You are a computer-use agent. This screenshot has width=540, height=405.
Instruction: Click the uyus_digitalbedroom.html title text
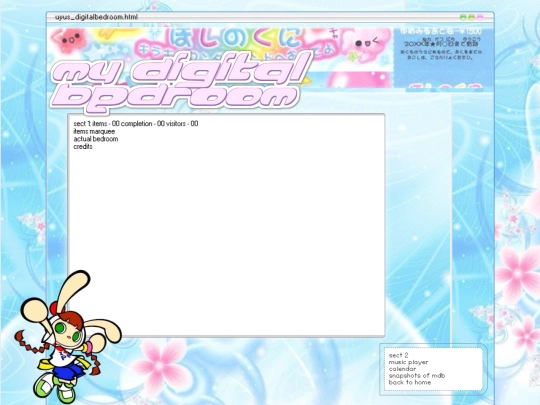[96, 17]
